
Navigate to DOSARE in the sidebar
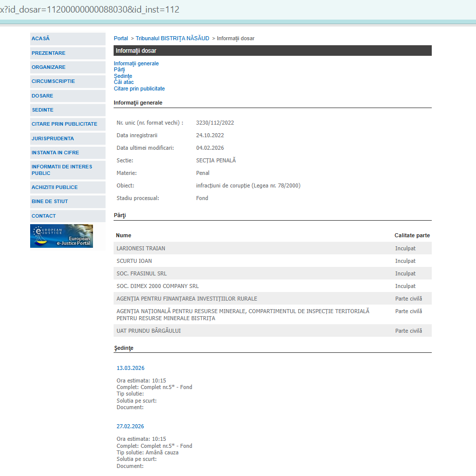(42, 96)
